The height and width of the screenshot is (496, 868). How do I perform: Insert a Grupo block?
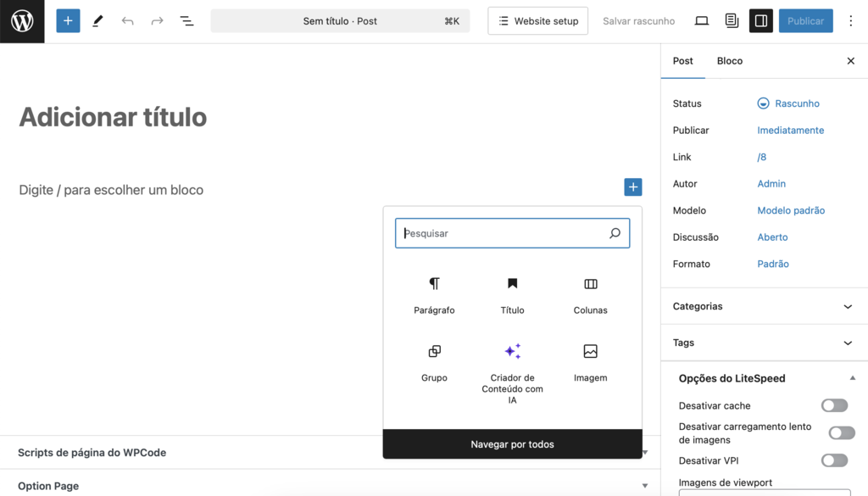pos(434,360)
